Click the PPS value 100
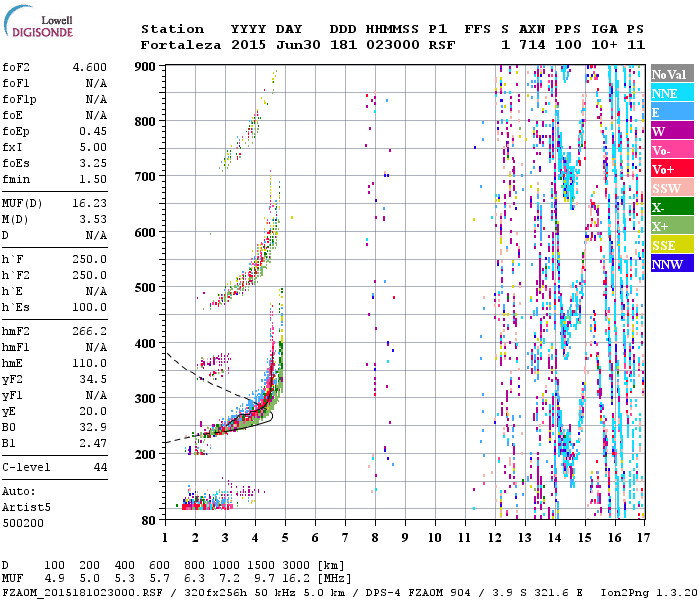Viewport: 700px width, 600px height. pyautogui.click(x=568, y=45)
